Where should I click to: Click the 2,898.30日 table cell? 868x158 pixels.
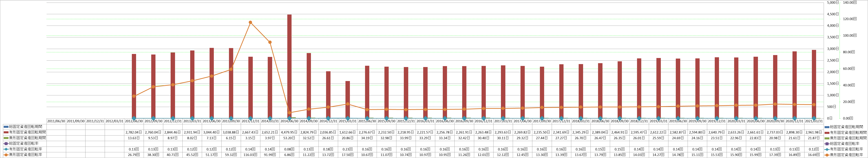(x=795, y=132)
